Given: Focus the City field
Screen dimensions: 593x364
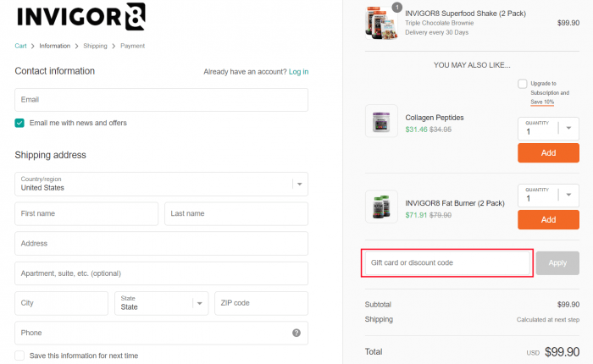Looking at the screenshot, I should pos(61,303).
